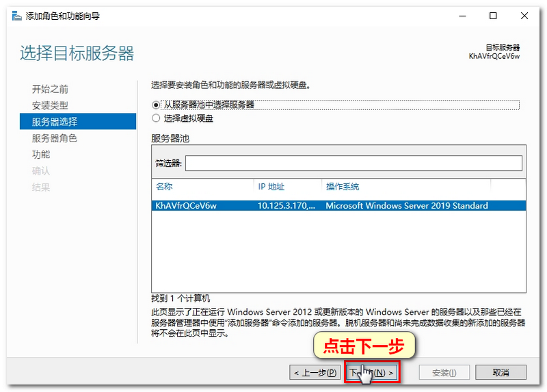Maximize the wizard window
Viewport: 547px width, 392px height.
click(493, 16)
